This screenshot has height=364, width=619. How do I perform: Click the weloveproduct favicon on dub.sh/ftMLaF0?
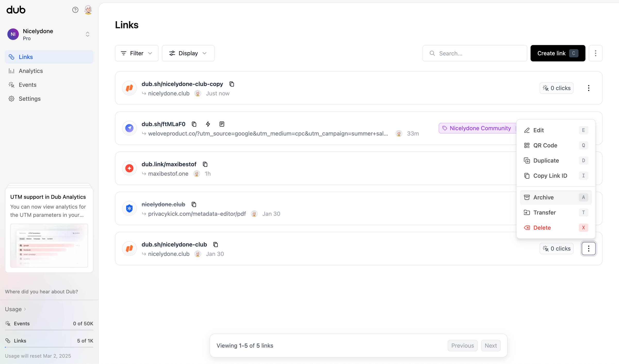click(129, 128)
